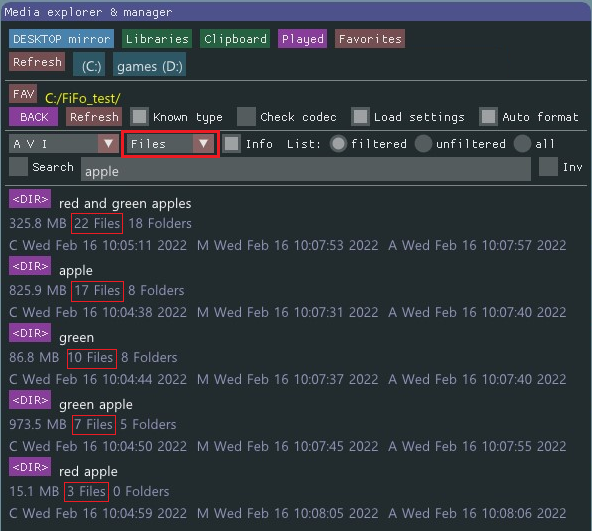Expand the Files dropdown arrow
The height and width of the screenshot is (531, 592).
(x=203, y=144)
